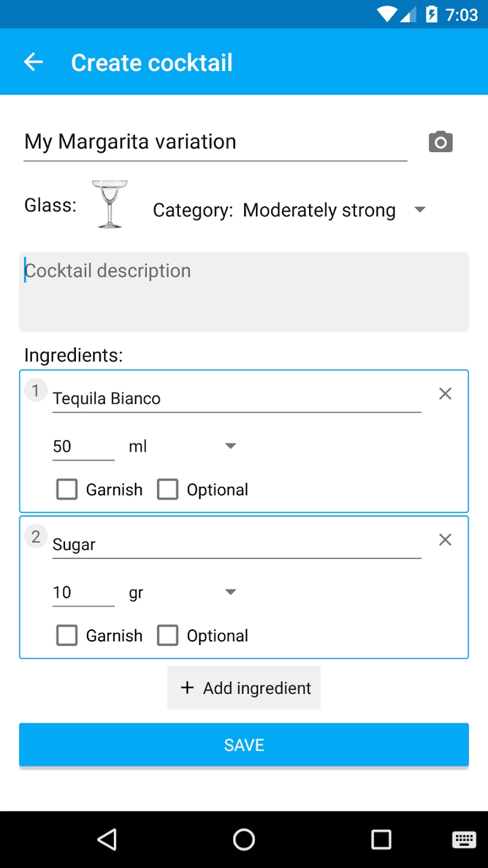Tap the Android home button
The width and height of the screenshot is (488, 868).
(x=244, y=839)
